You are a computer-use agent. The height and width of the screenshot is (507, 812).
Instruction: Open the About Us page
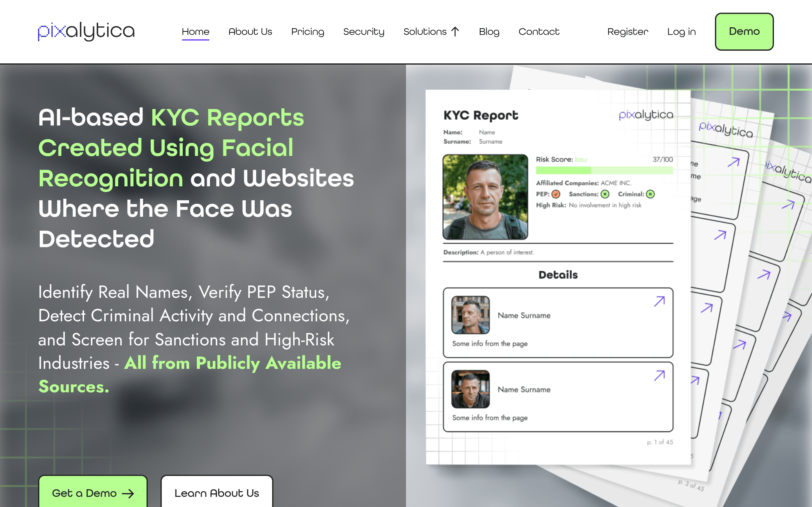[x=250, y=31]
